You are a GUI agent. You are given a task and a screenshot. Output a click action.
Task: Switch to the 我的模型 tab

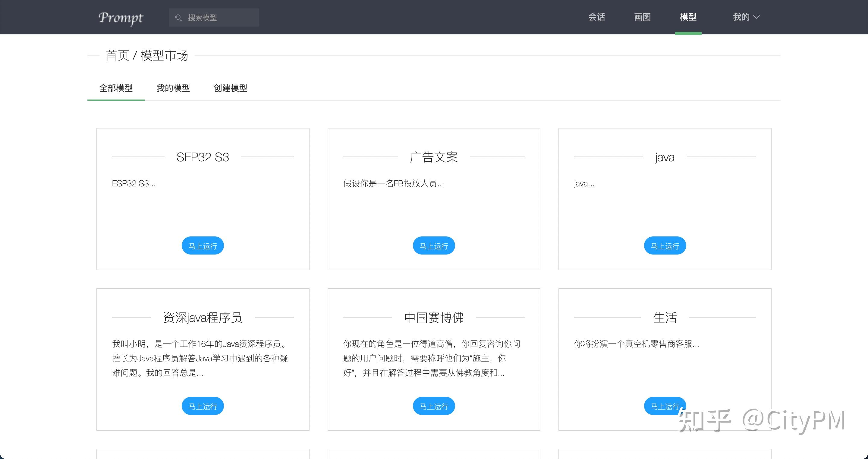tap(173, 88)
